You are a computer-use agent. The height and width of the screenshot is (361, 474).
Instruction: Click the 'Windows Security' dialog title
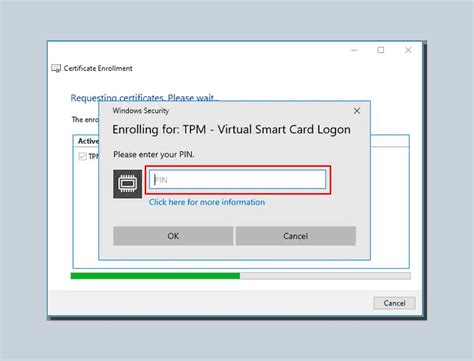click(141, 111)
